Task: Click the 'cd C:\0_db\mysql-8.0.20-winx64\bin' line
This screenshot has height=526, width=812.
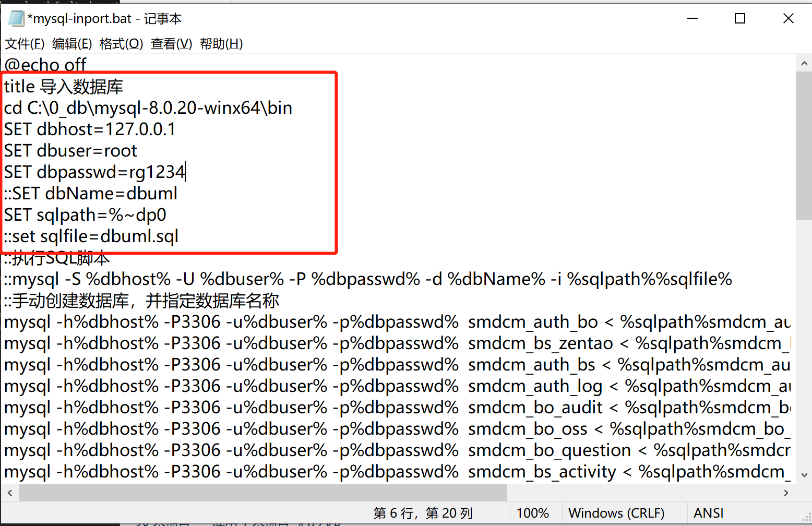Action: pyautogui.click(x=148, y=107)
